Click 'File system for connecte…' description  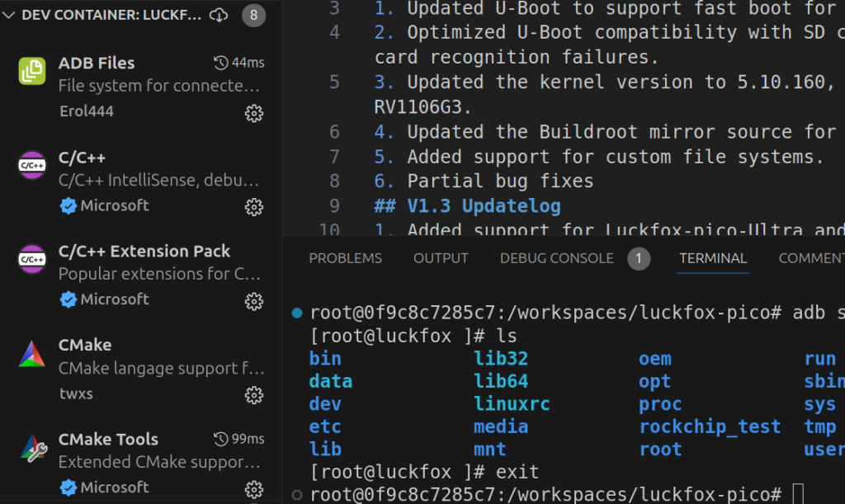(x=159, y=86)
